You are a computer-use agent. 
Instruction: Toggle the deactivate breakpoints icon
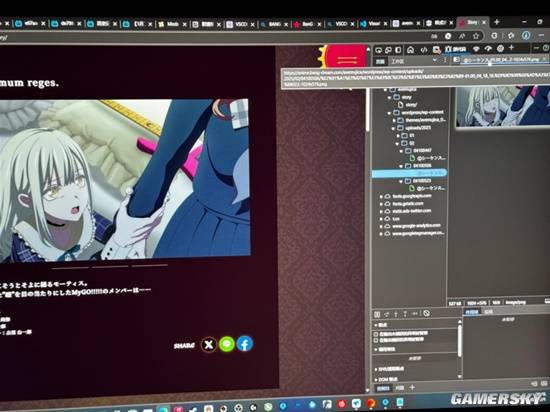click(426, 313)
